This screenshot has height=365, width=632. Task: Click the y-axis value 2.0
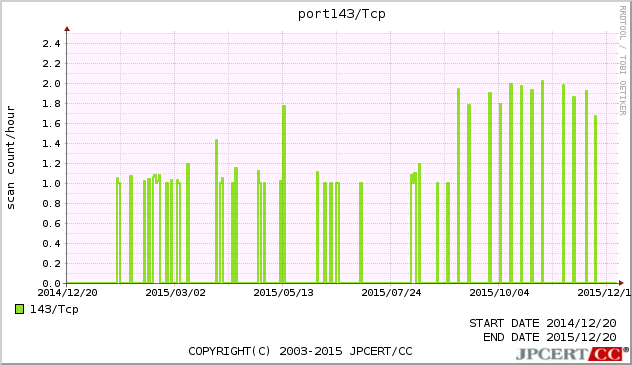click(51, 83)
